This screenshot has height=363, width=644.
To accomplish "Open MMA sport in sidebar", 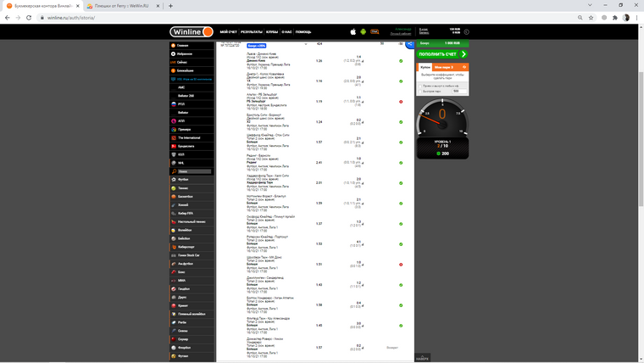I will [x=192, y=281].
